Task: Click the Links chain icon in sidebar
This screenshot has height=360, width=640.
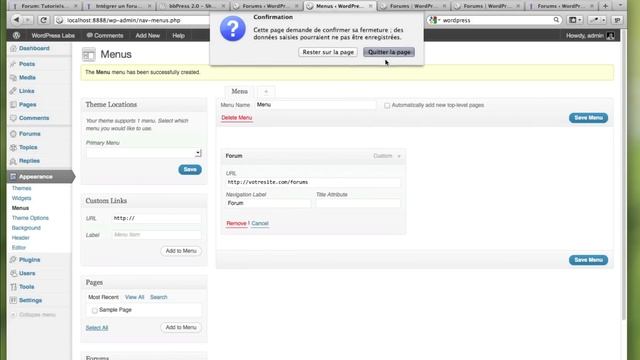Action: pyautogui.click(x=13, y=91)
